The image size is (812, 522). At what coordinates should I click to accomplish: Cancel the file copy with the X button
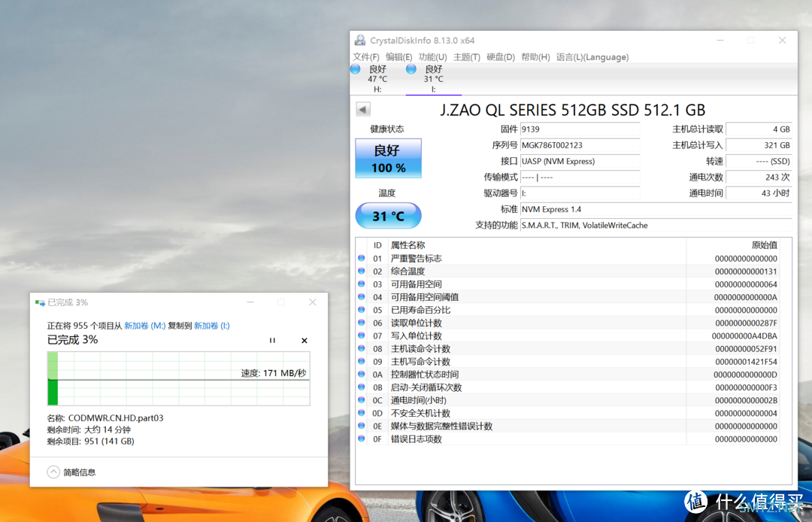pos(304,340)
